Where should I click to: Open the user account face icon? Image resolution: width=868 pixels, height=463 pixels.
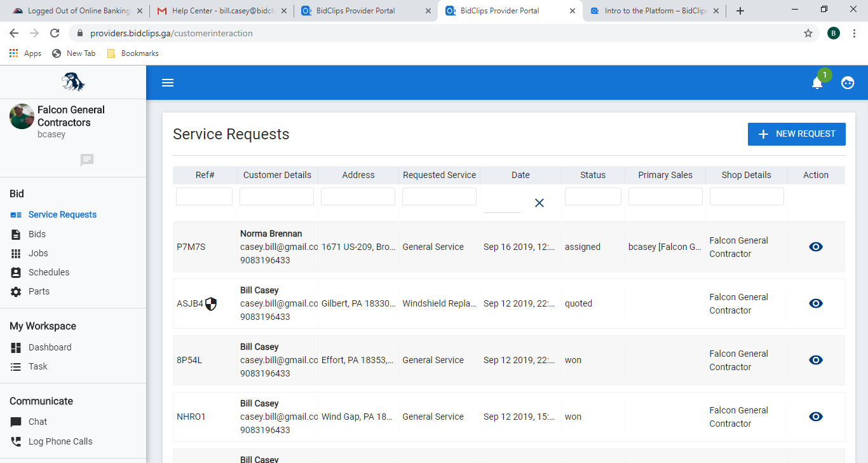(848, 83)
